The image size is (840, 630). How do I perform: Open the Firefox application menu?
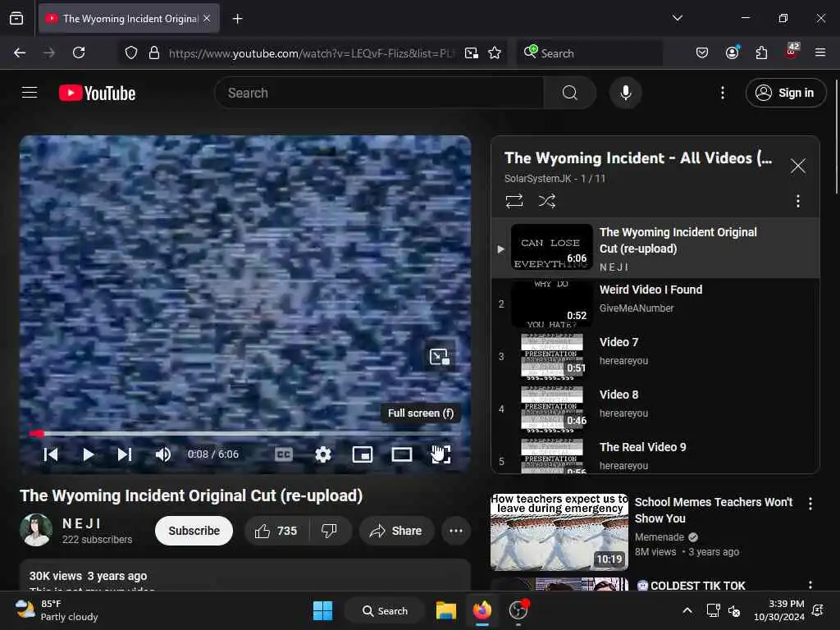point(820,52)
